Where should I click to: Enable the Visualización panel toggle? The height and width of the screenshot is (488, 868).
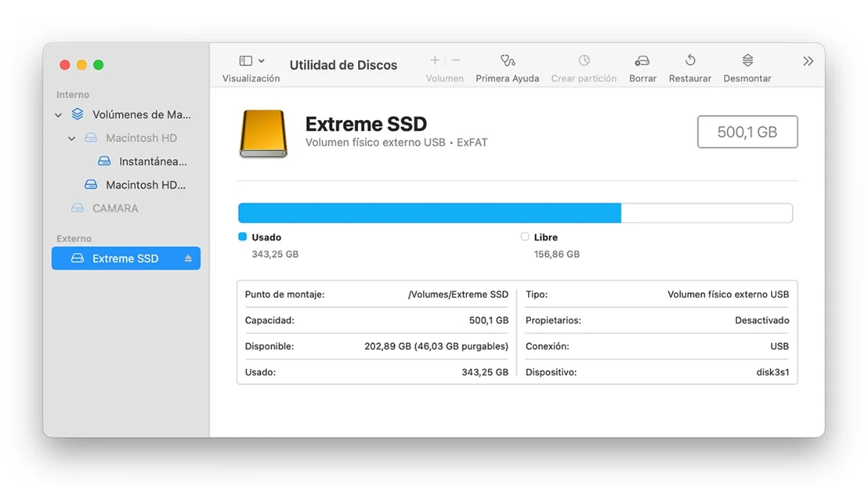coord(244,60)
